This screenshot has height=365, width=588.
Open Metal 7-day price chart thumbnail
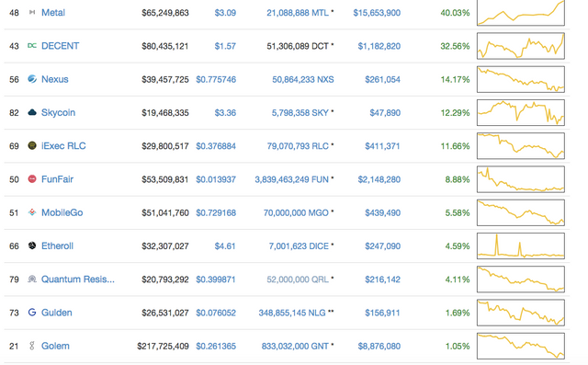pos(521,13)
